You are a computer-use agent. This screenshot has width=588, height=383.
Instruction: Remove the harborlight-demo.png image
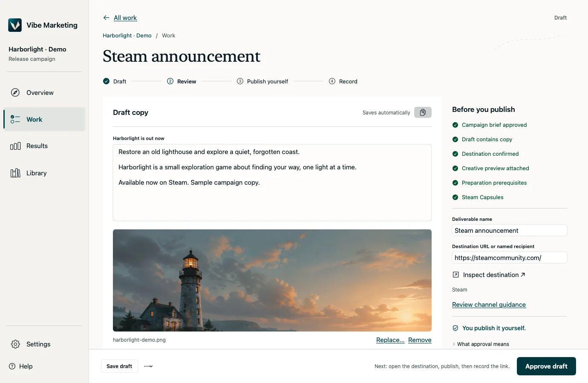click(x=420, y=340)
